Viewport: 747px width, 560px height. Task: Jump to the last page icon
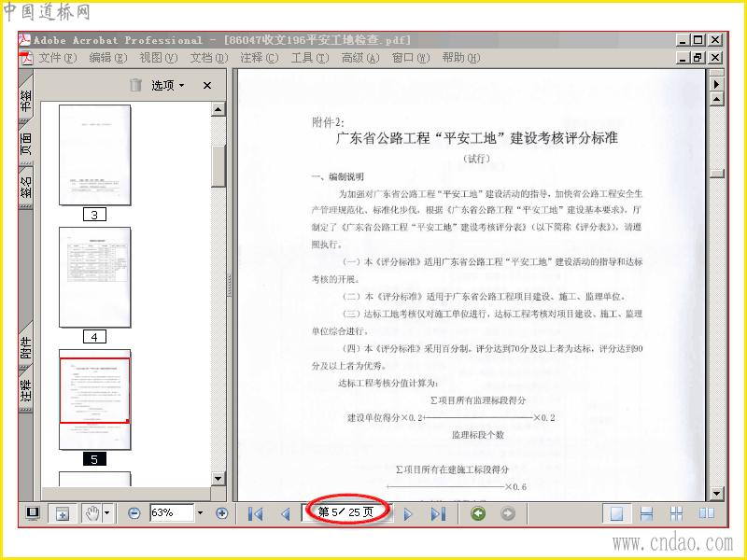[x=438, y=514]
